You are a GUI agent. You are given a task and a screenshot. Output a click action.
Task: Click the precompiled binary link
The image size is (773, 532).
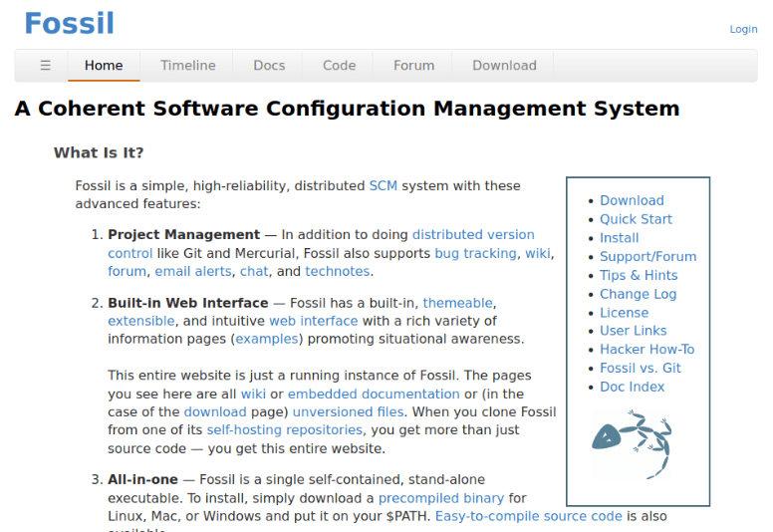(441, 498)
